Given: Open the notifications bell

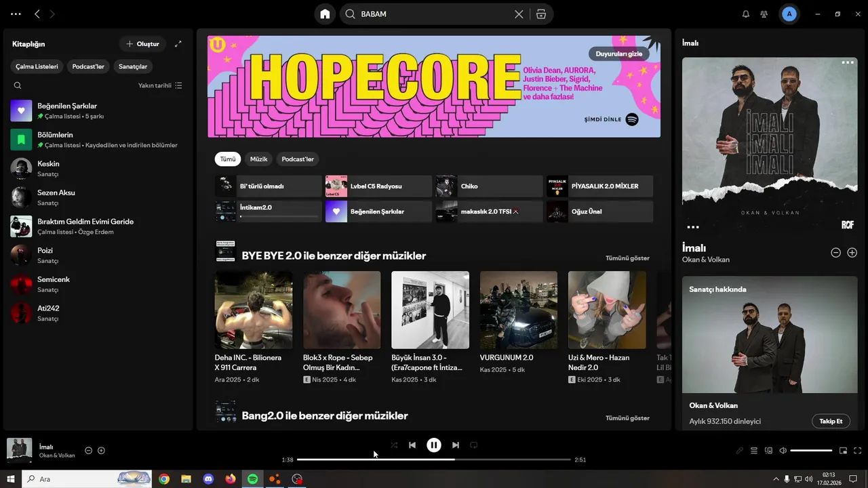Looking at the screenshot, I should click(x=746, y=14).
